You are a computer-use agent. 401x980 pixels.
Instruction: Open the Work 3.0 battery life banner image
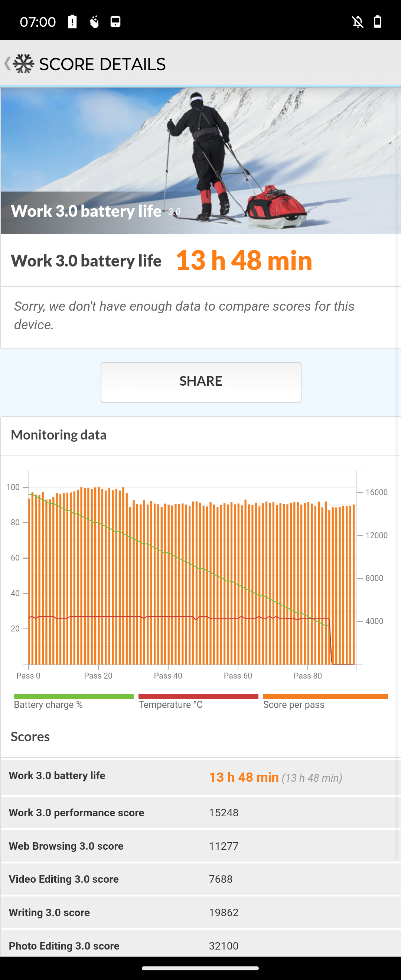pos(200,160)
